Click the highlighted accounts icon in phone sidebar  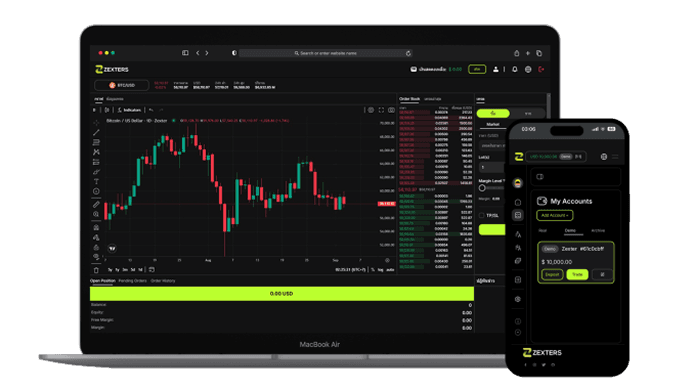point(518,215)
